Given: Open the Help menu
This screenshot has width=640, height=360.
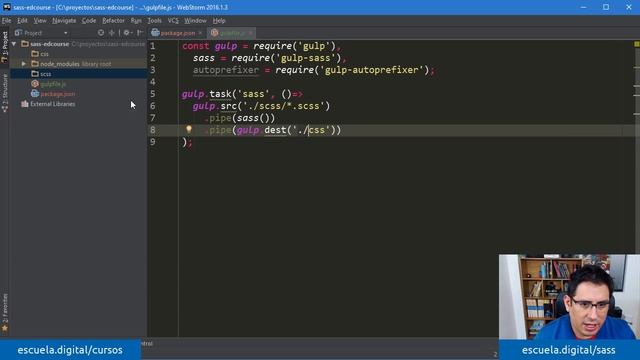Looking at the screenshot, I should point(219,20).
